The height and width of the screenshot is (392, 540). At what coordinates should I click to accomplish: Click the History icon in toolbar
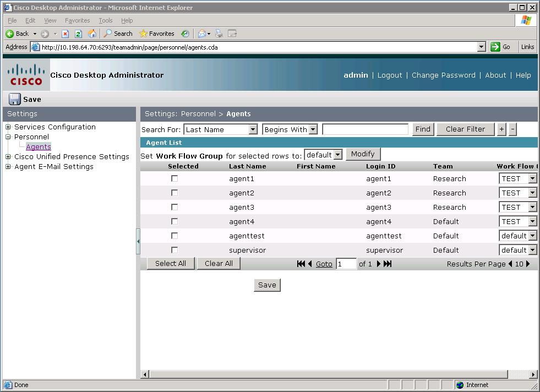tap(186, 34)
